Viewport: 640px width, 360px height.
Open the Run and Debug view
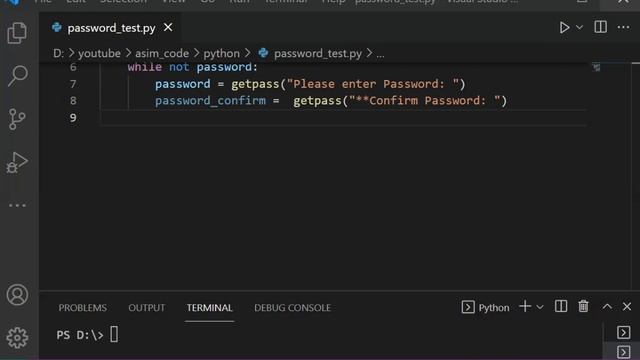(17, 162)
